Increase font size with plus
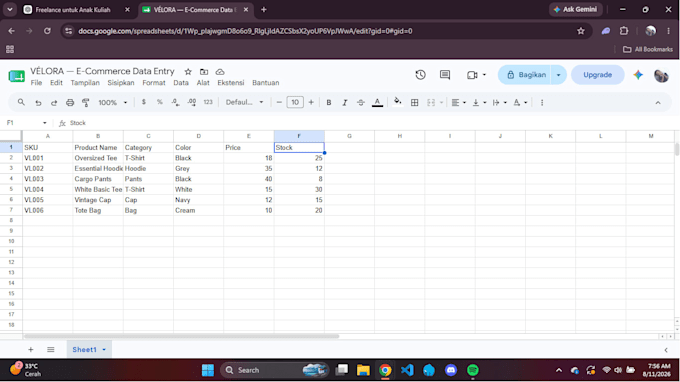680x382 pixels. point(311,102)
